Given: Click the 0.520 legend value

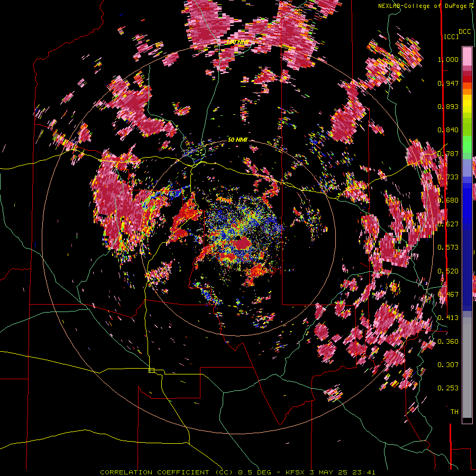Looking at the screenshot, I should pos(448,271).
